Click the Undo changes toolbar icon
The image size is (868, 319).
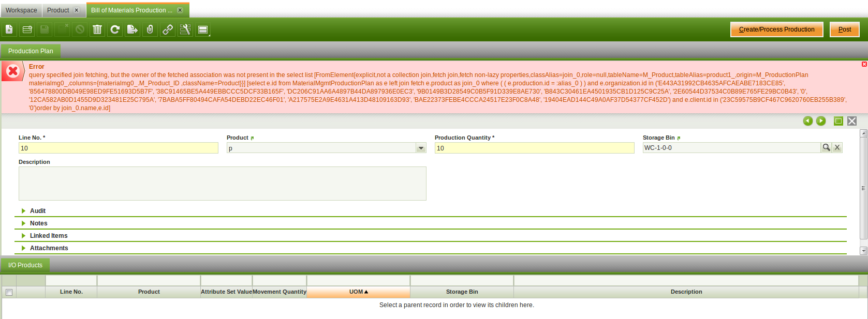[x=80, y=29]
